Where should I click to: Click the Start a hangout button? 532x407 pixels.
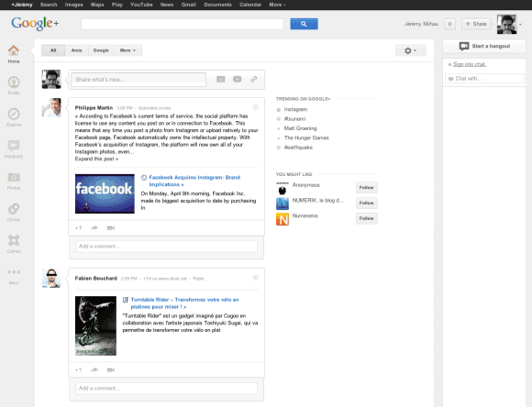484,46
